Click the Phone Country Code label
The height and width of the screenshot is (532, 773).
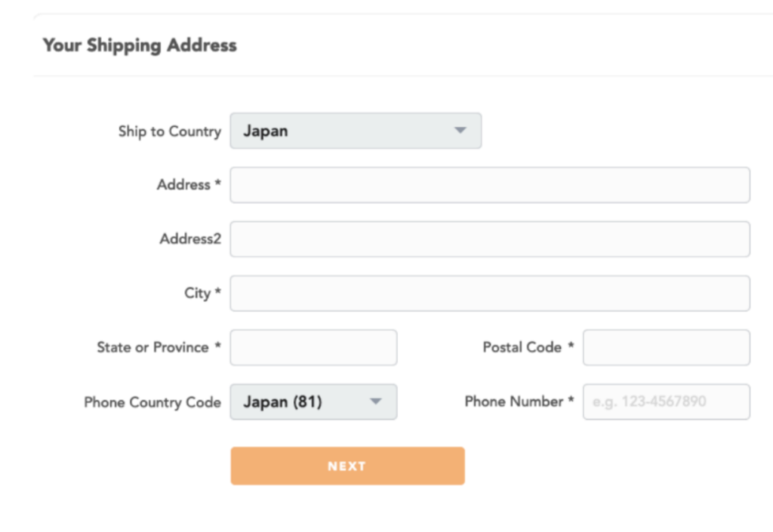click(152, 402)
